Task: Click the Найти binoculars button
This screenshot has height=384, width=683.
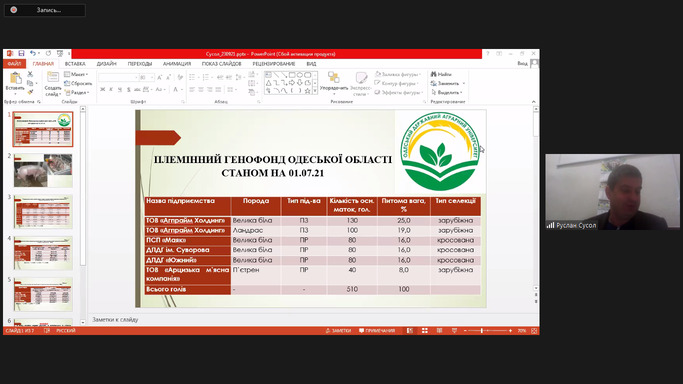Action: [x=441, y=74]
